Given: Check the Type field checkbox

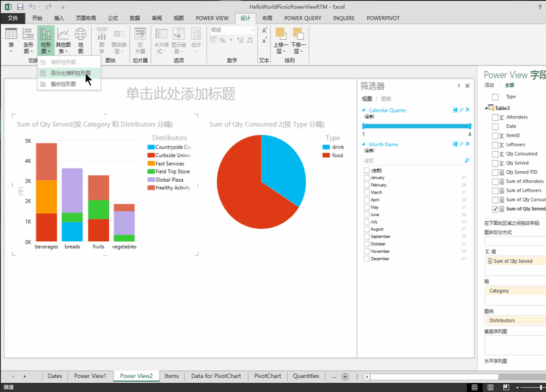Looking at the screenshot, I should tap(495, 97).
